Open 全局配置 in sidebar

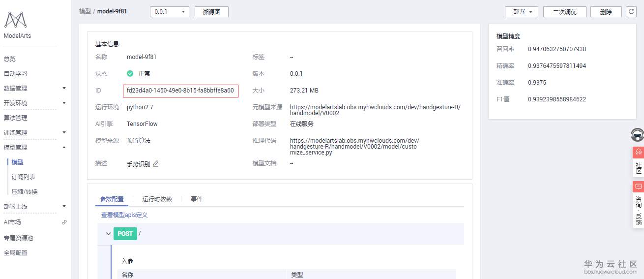15,253
